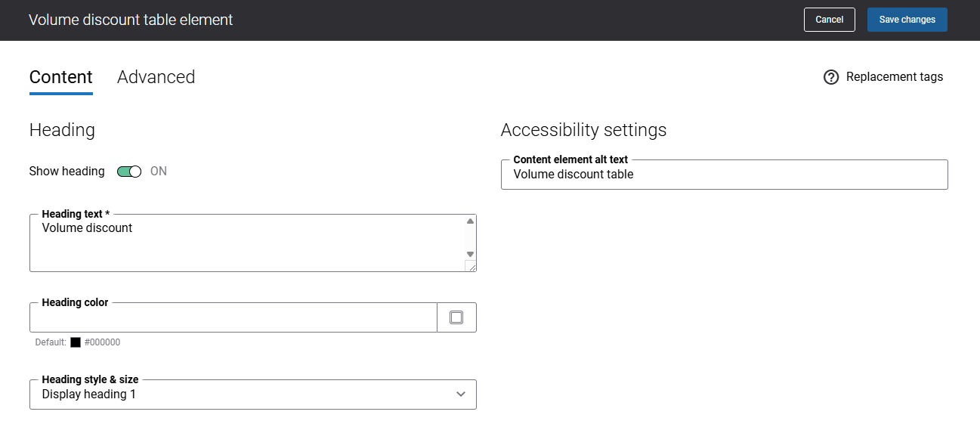Click the down arrow in Heading text box

click(470, 254)
